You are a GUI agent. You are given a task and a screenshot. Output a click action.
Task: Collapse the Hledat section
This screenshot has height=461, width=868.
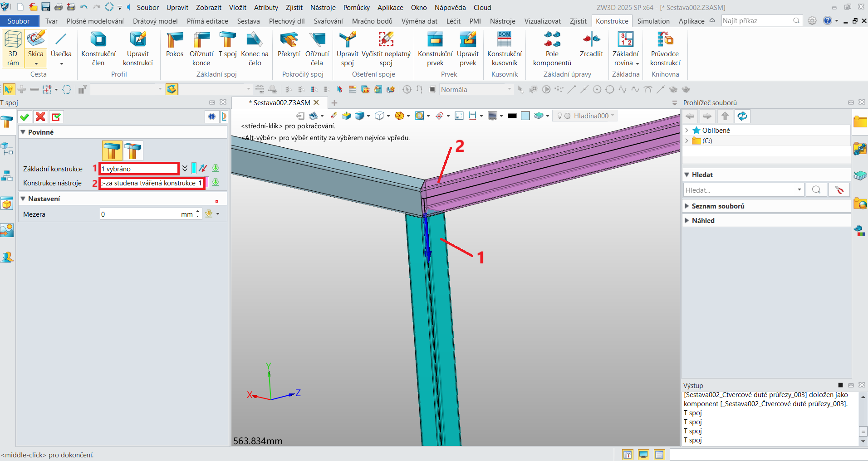[687, 175]
